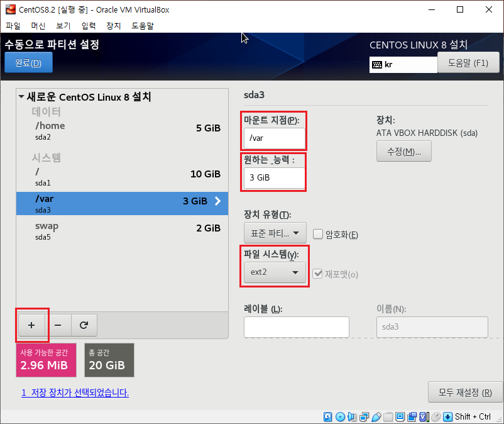Open the 도움말 menu
Viewport: 504px width, 424px height.
point(143,26)
